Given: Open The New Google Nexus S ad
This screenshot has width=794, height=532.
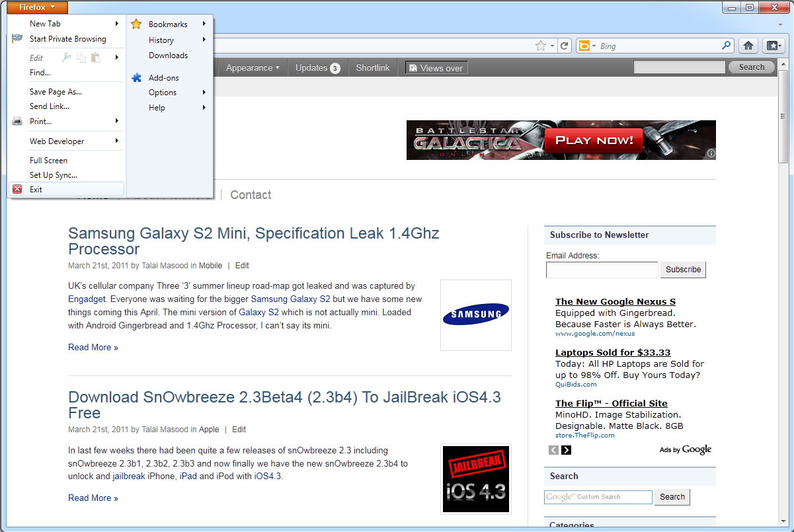Looking at the screenshot, I should (x=615, y=301).
